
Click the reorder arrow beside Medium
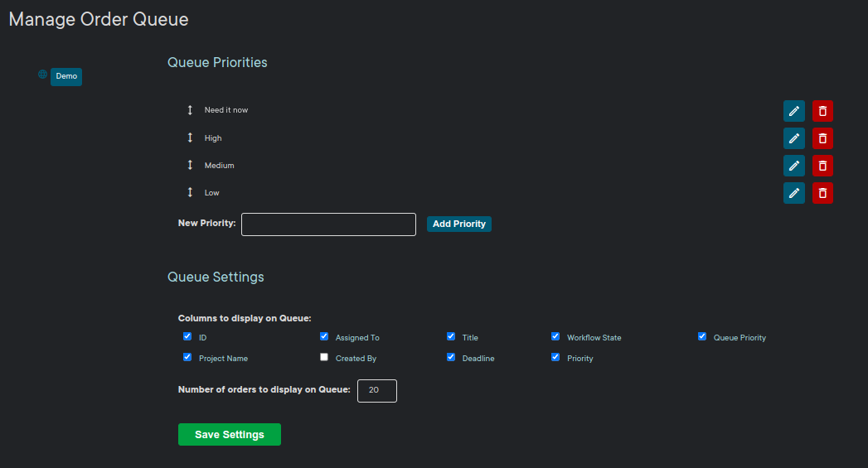pyautogui.click(x=189, y=166)
